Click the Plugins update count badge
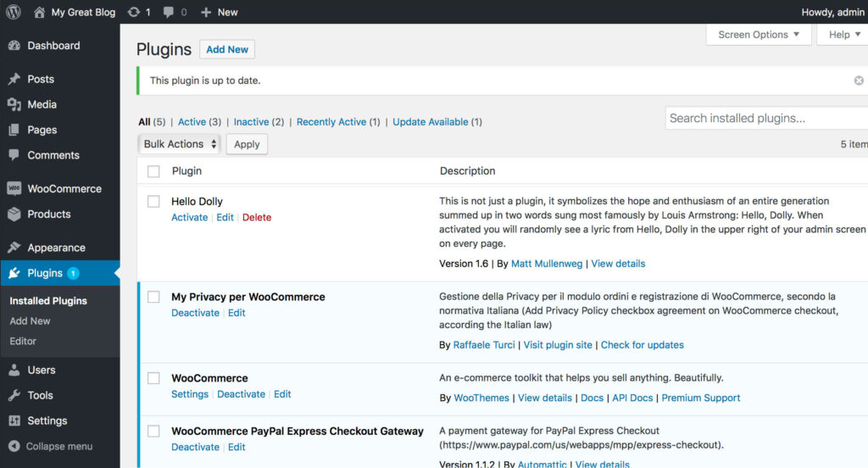868x468 pixels. click(73, 273)
